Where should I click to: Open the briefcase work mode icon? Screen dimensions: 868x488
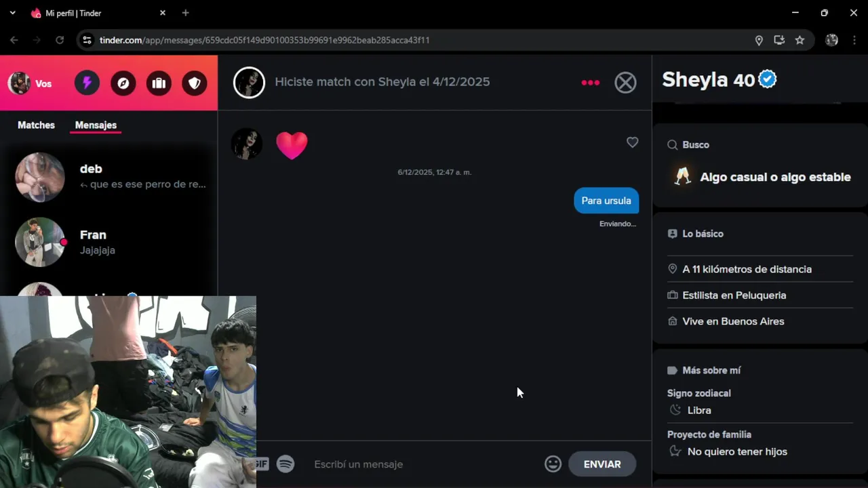point(159,83)
